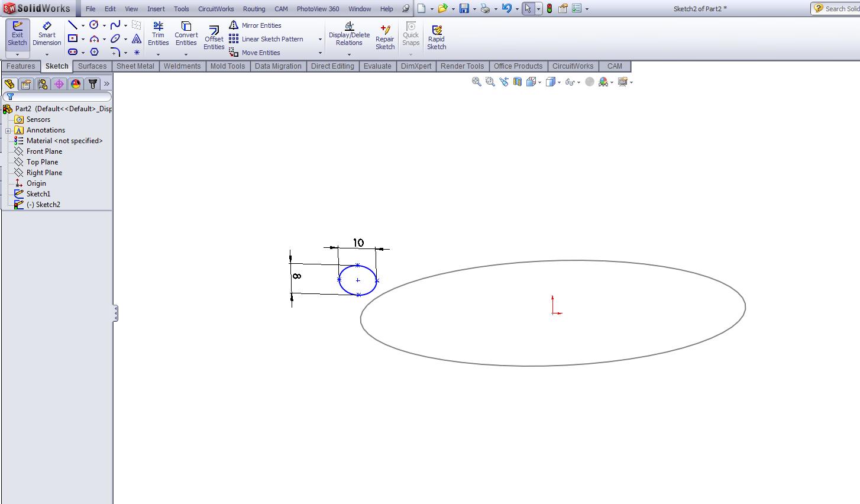
Task: Click Linear Sketch Pattern tool
Action: (266, 39)
